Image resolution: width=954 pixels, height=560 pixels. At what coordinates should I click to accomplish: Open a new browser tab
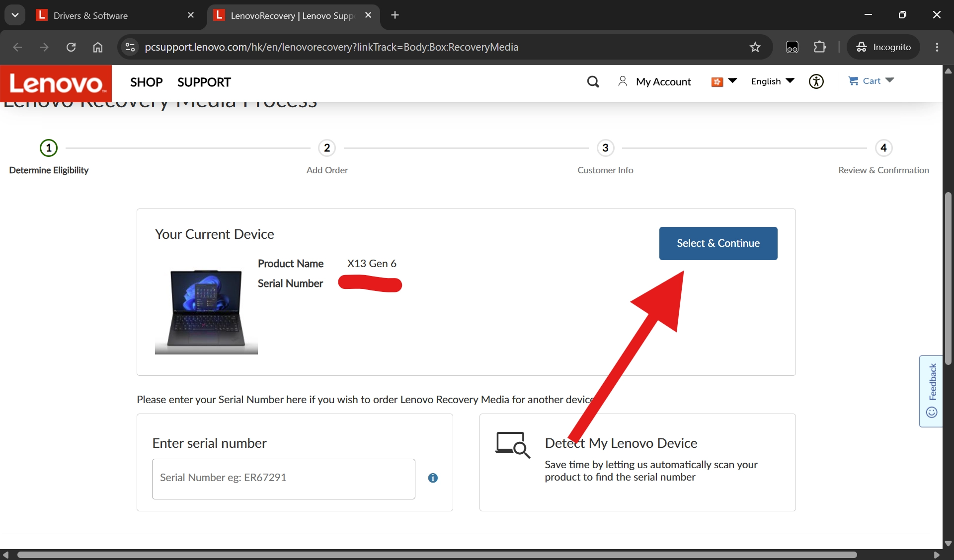tap(395, 15)
